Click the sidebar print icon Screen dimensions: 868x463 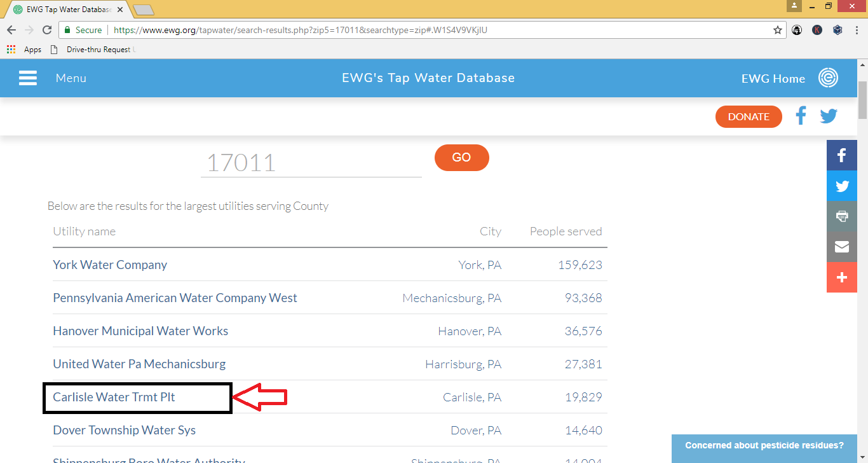(x=842, y=216)
